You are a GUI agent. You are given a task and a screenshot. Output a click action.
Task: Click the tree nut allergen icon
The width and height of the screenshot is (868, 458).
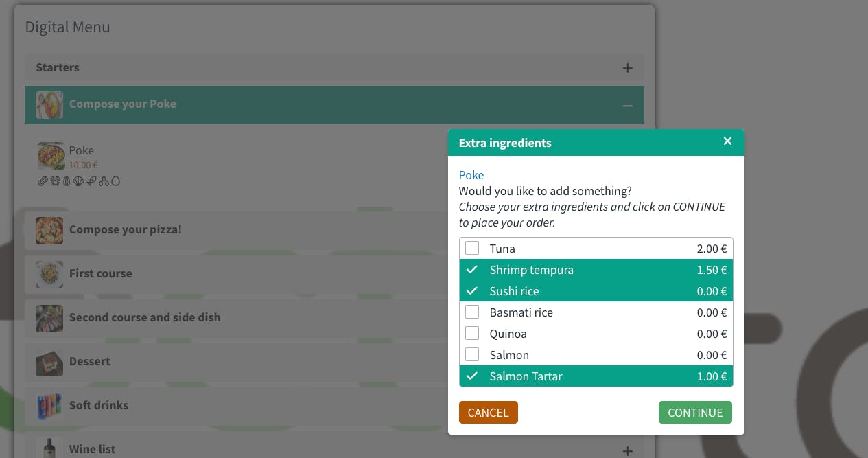coord(67,181)
